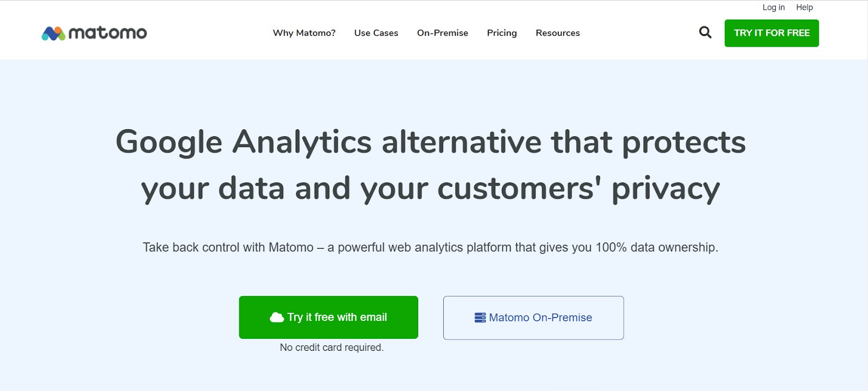Click the 'Try it free with email' label

click(x=337, y=317)
